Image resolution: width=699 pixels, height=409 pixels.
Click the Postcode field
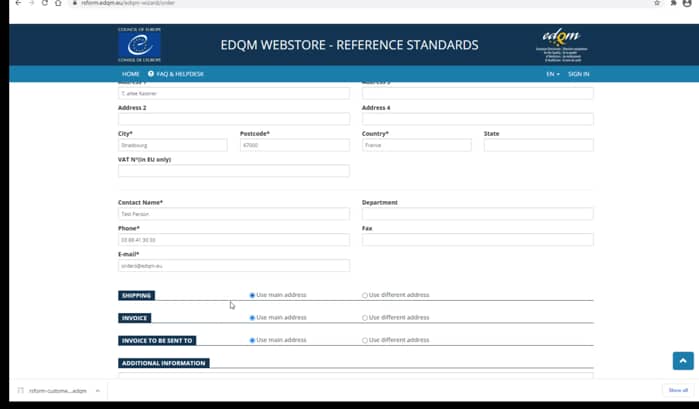[x=295, y=145]
